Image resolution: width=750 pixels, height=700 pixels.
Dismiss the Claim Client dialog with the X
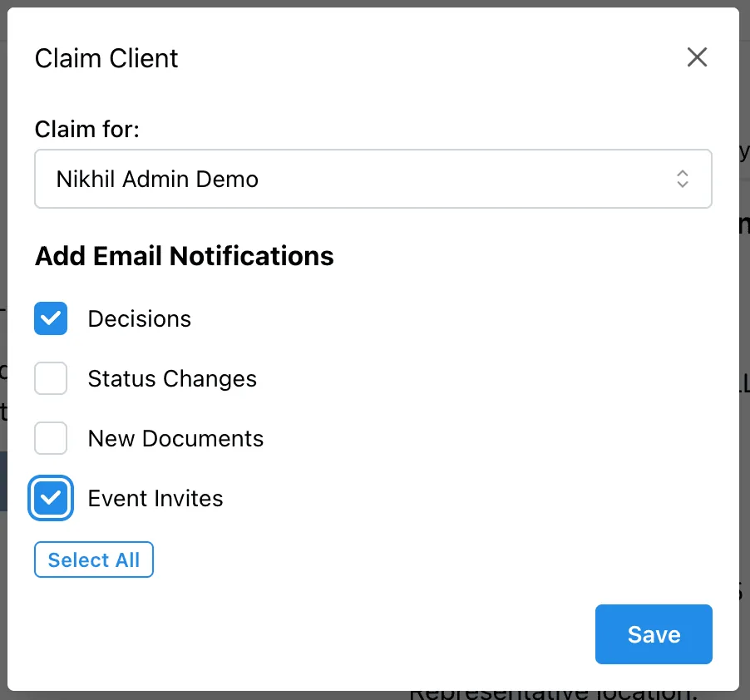tap(697, 57)
